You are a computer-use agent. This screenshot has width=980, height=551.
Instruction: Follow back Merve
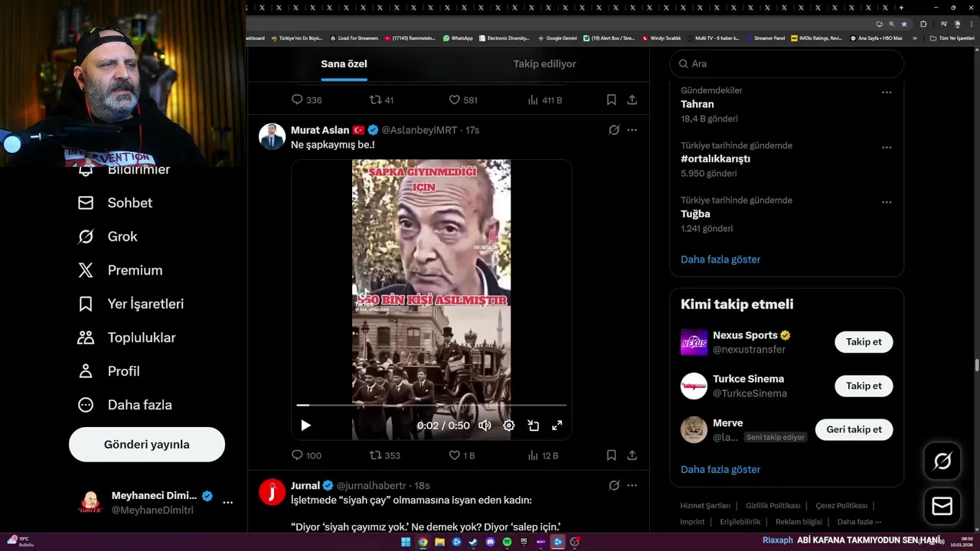pos(854,429)
